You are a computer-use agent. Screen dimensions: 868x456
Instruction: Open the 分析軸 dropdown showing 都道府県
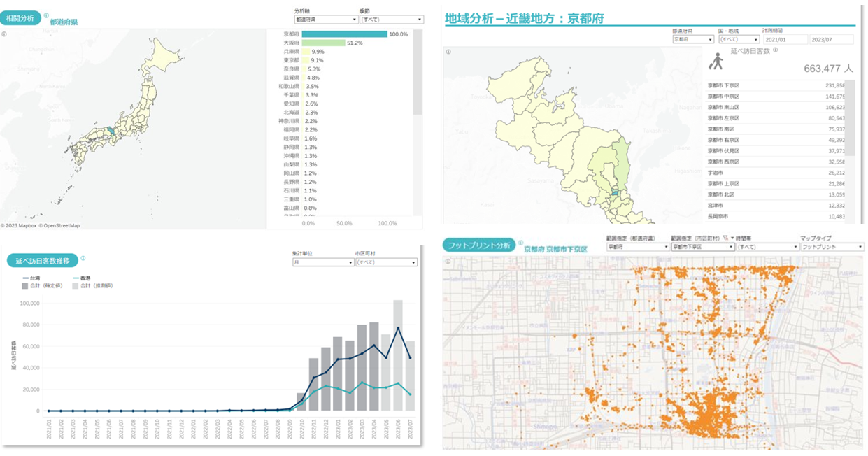click(x=325, y=20)
